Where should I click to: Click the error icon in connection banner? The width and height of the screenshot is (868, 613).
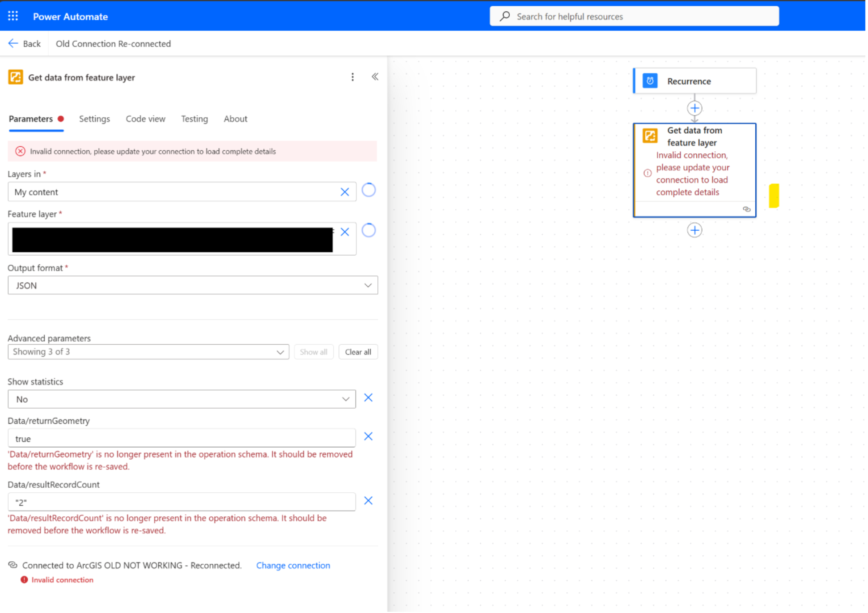tap(20, 151)
